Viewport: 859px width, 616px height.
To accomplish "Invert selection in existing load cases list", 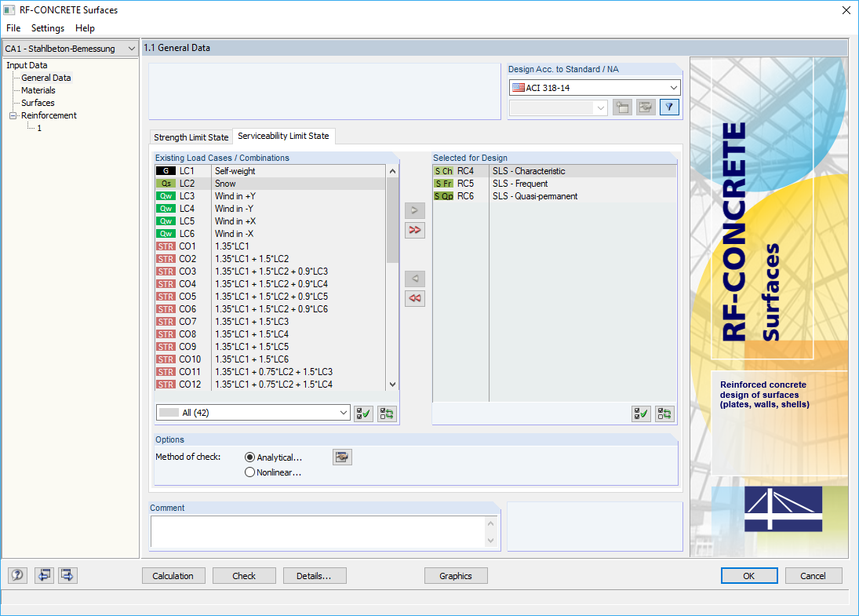I will (x=387, y=414).
